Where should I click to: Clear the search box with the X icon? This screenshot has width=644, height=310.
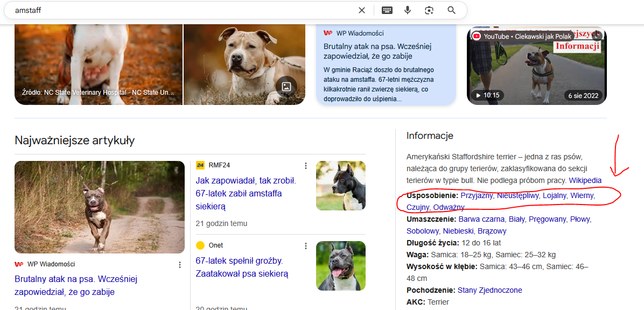pos(361,10)
